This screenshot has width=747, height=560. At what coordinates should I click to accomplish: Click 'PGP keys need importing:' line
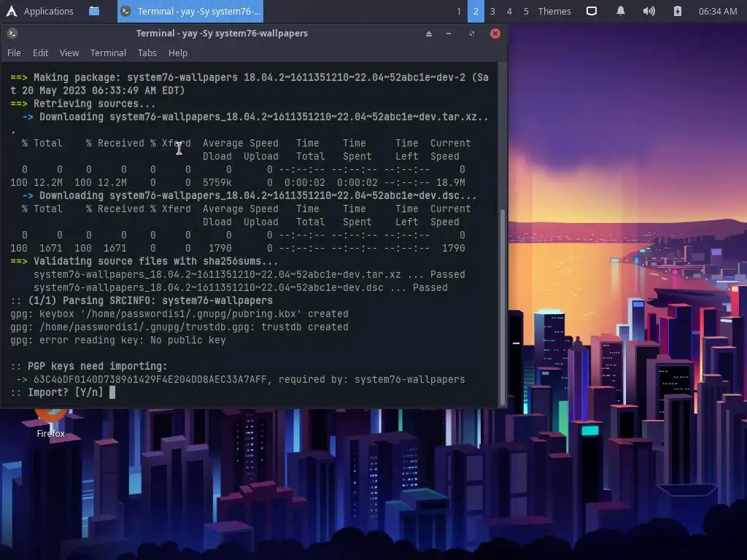(89, 366)
